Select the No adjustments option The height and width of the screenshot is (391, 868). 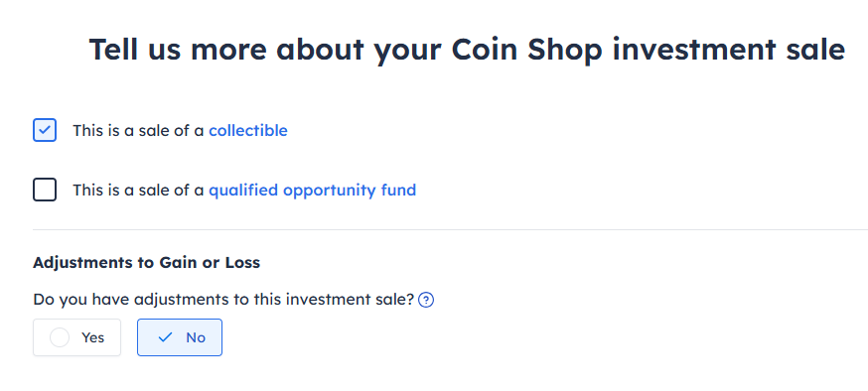(x=180, y=337)
